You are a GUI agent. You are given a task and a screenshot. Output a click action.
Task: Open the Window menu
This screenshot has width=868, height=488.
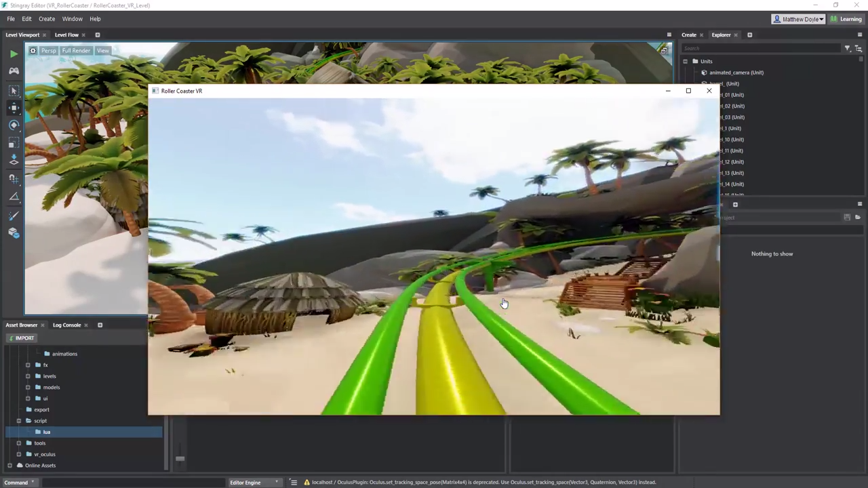(72, 18)
